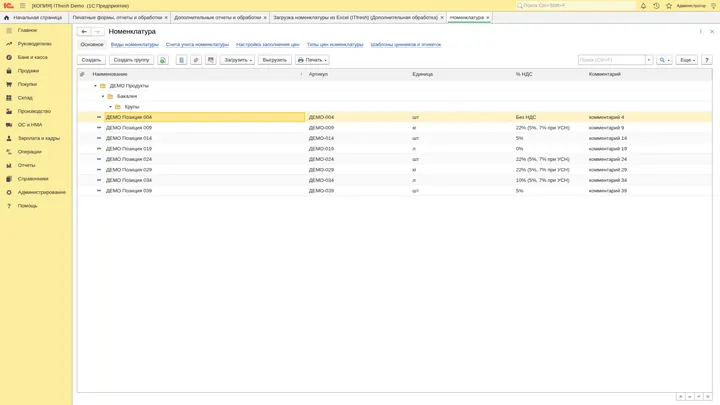Click the back arrow navigation button
Viewport: 720px width, 405px height.
click(84, 32)
